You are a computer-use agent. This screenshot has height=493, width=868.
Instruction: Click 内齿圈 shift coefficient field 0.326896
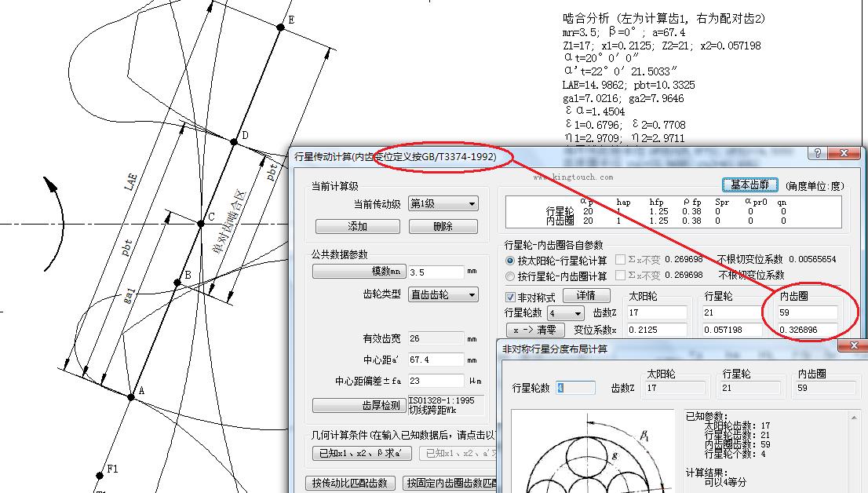tap(807, 330)
